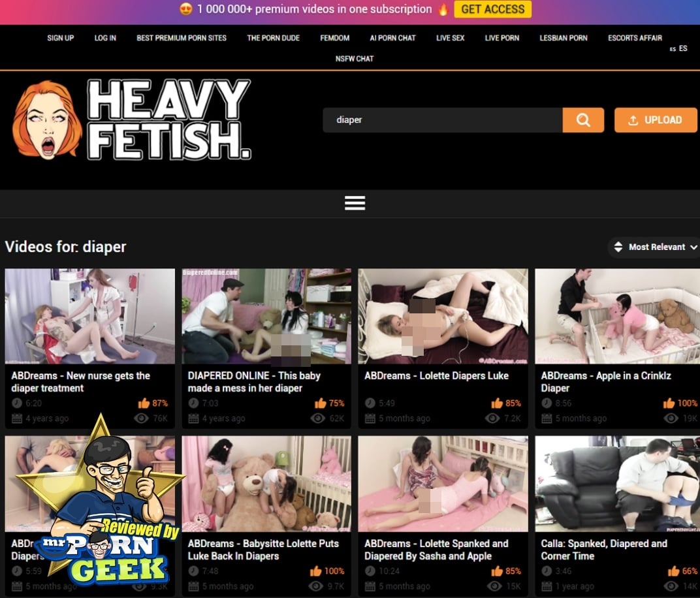Click the search field containing 'diaper'
Image resolution: width=700 pixels, height=598 pixels.
(442, 120)
